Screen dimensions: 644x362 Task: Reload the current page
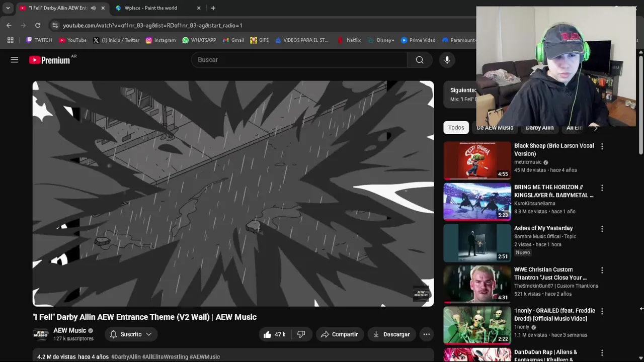(x=38, y=25)
